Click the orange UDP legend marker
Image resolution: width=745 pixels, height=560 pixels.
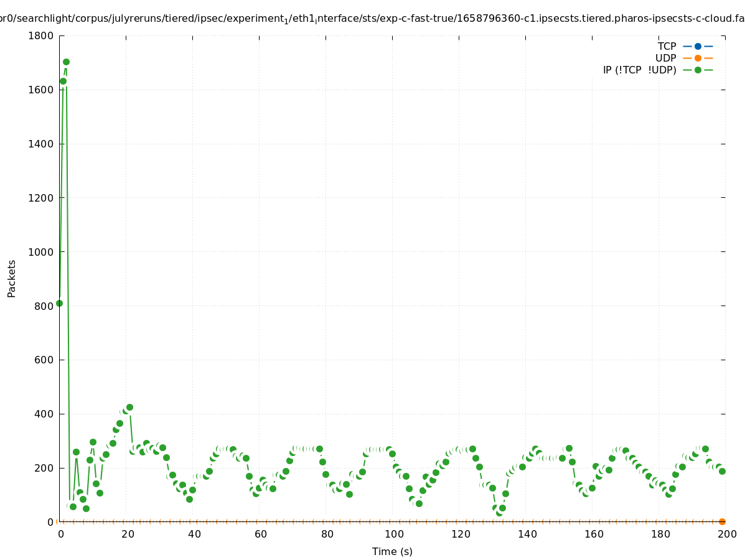[698, 58]
